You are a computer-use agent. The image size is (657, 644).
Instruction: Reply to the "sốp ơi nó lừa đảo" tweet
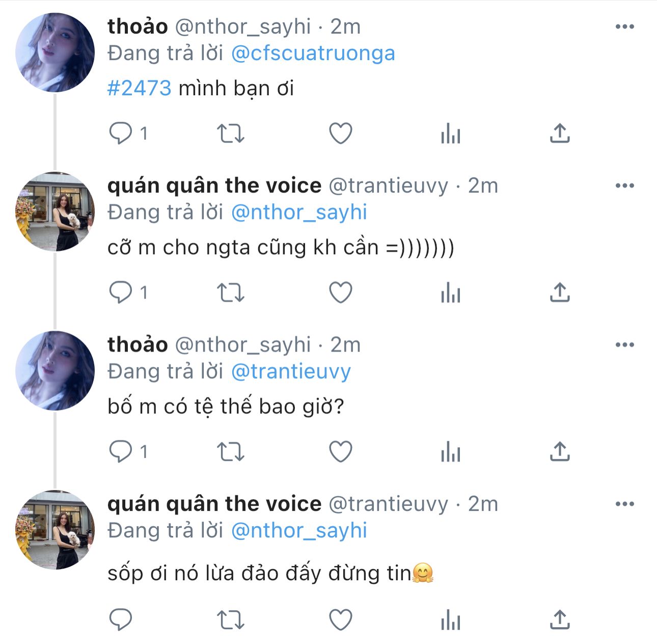pos(121,620)
